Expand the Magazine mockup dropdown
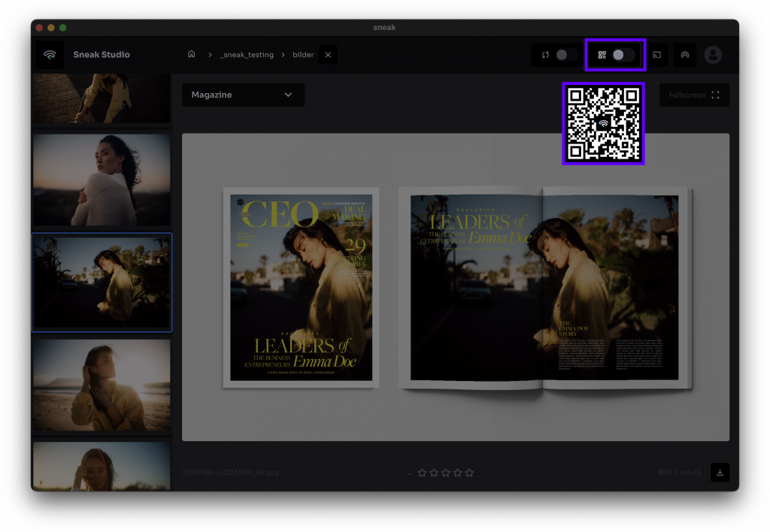This screenshot has width=770, height=532. tap(242, 95)
